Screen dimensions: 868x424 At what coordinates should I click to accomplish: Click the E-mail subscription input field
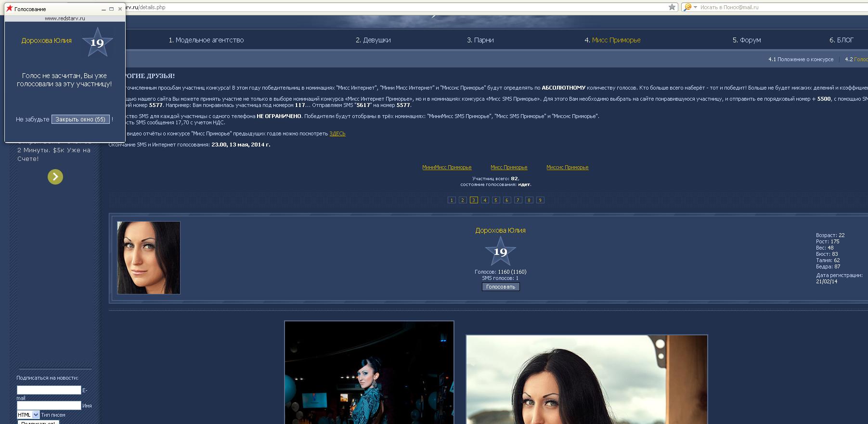[x=49, y=390]
